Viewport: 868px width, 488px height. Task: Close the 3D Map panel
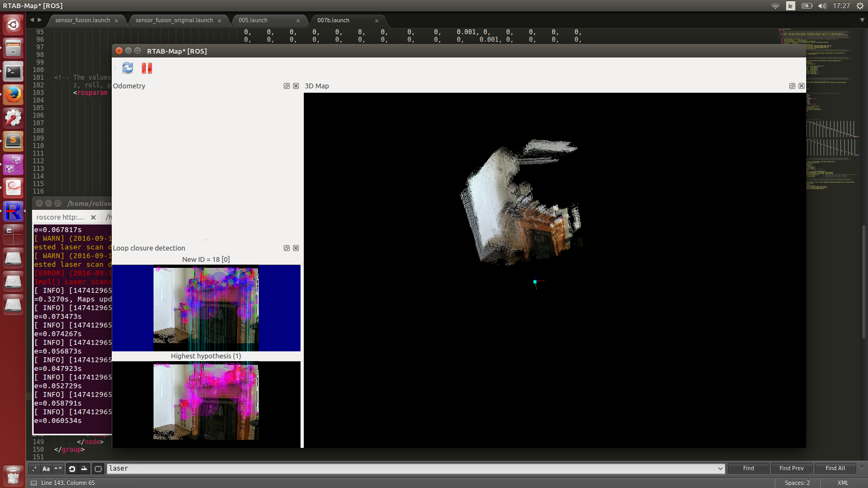tap(801, 86)
